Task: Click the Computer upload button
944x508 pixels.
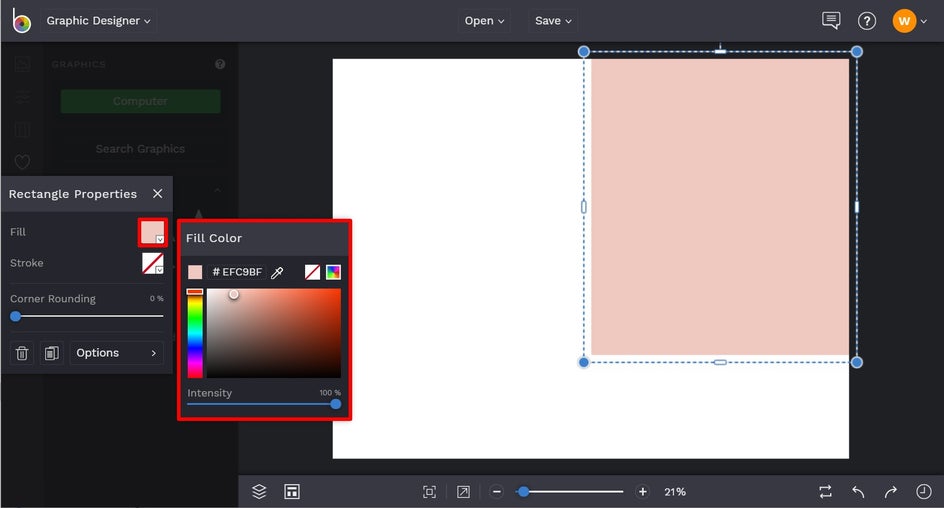Action: coord(140,101)
